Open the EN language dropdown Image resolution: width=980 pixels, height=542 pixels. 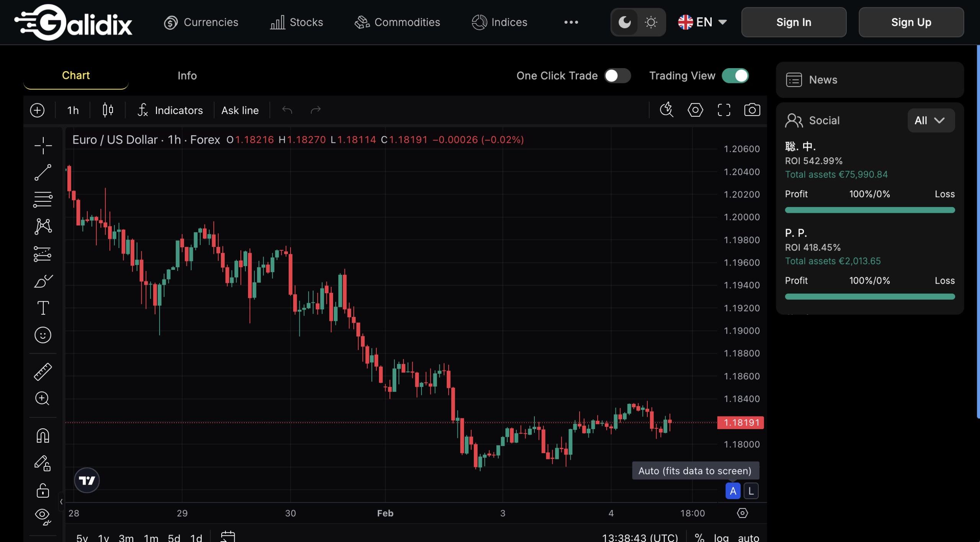703,22
